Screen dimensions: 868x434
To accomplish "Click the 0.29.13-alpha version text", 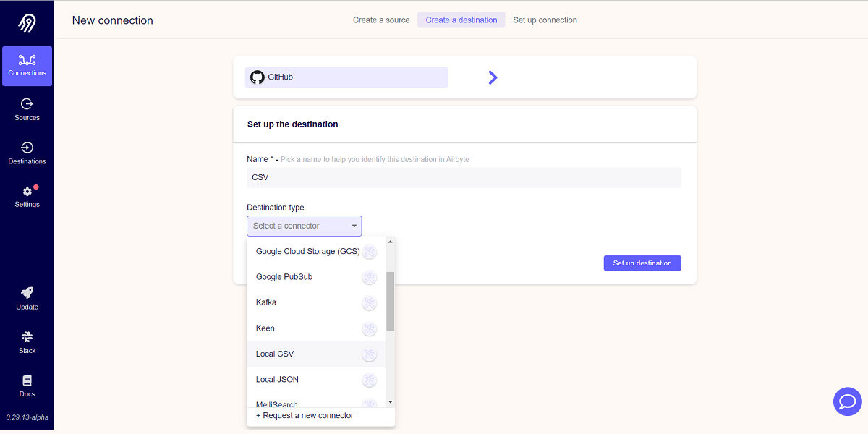I will tap(27, 417).
